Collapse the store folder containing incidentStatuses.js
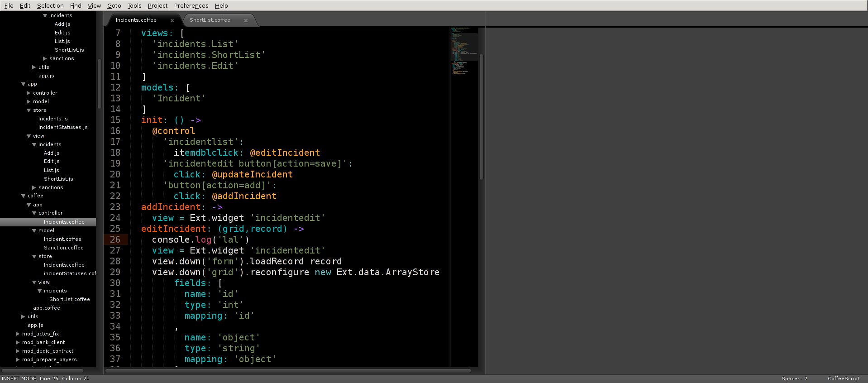The image size is (868, 383). 29,110
